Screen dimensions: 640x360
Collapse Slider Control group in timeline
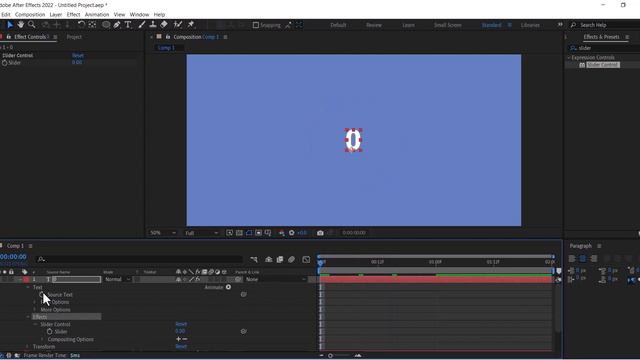pyautogui.click(x=35, y=324)
